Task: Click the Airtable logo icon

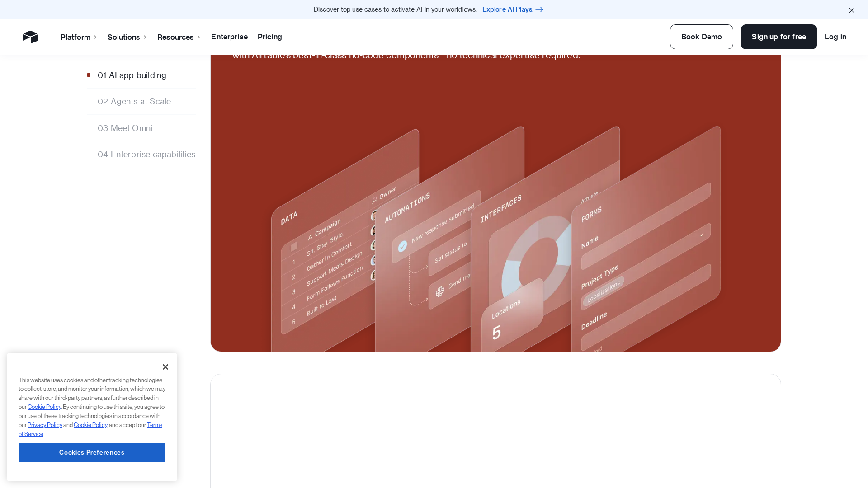Action: [30, 37]
